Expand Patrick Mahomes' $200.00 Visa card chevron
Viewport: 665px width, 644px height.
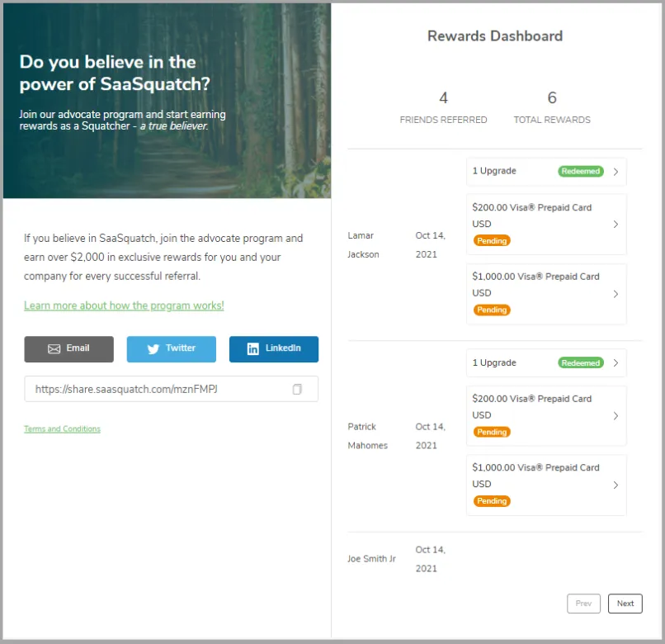615,416
